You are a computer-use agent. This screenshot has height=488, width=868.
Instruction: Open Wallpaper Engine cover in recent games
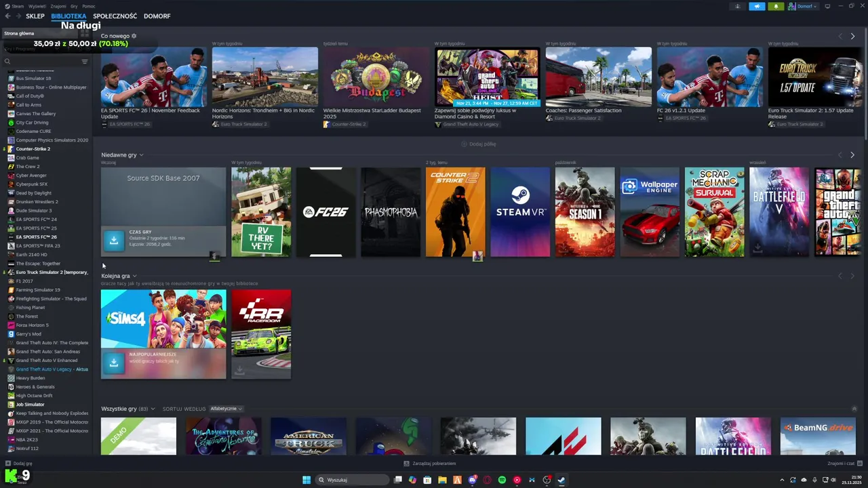click(650, 212)
